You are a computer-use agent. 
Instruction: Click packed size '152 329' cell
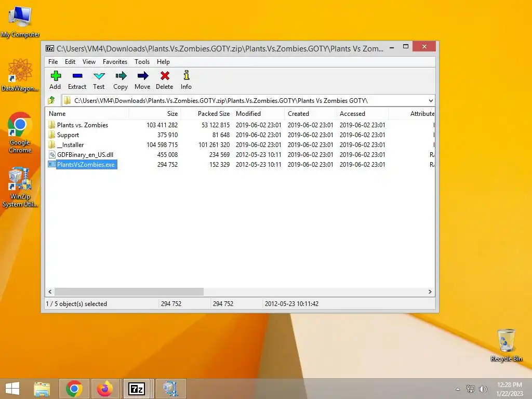tap(219, 164)
